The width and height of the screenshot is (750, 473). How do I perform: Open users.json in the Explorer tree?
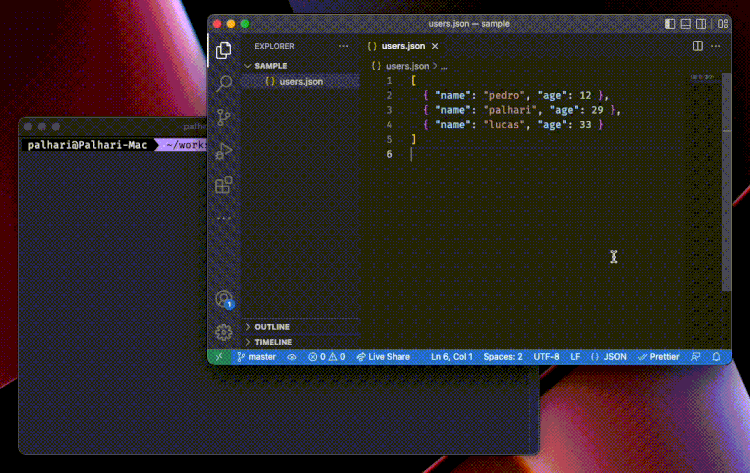click(300, 82)
